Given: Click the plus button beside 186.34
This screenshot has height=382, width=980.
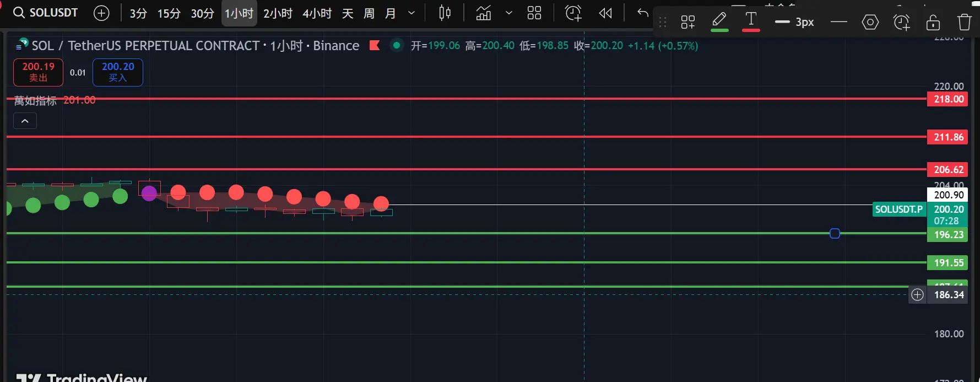Looking at the screenshot, I should pyautogui.click(x=917, y=294).
